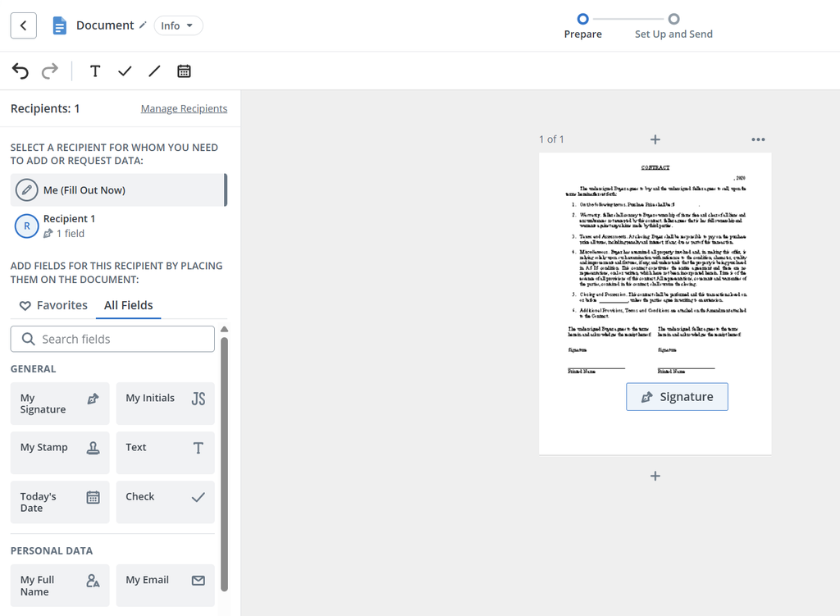Click the blue document file icon
The width and height of the screenshot is (840, 616).
pos(59,25)
